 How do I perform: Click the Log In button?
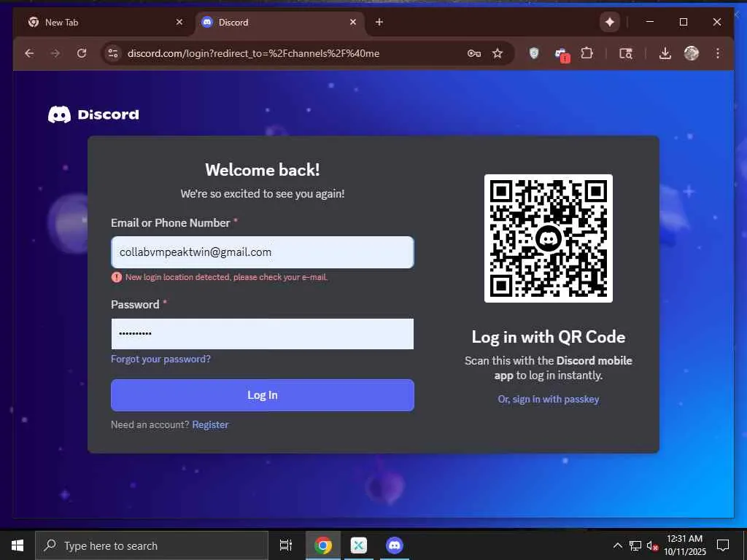263,395
